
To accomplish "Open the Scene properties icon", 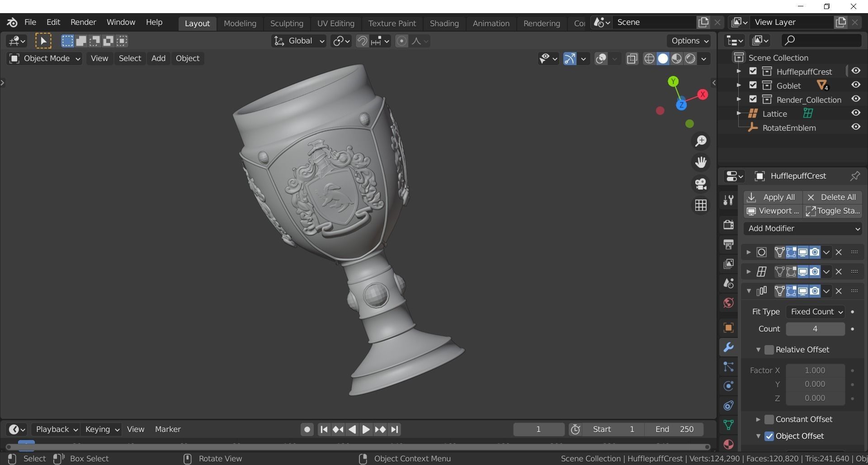I will point(728,283).
